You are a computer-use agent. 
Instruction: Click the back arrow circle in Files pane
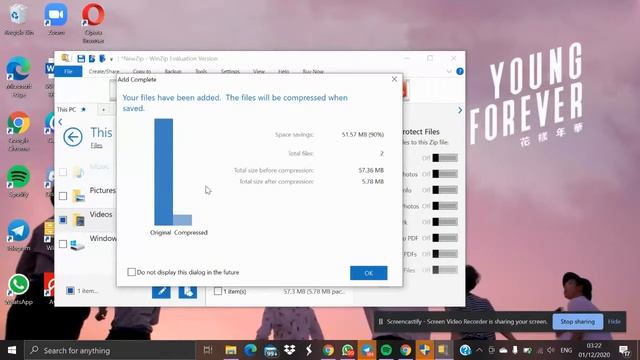(73, 137)
